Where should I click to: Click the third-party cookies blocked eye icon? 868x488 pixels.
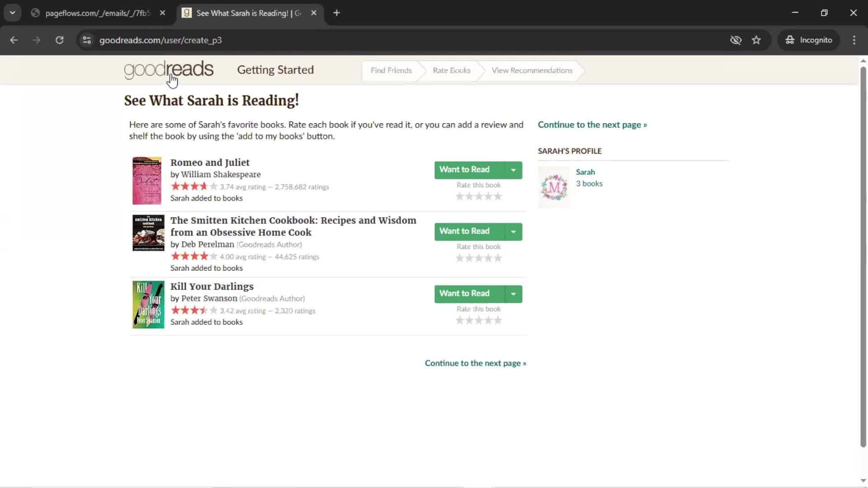pyautogui.click(x=736, y=40)
